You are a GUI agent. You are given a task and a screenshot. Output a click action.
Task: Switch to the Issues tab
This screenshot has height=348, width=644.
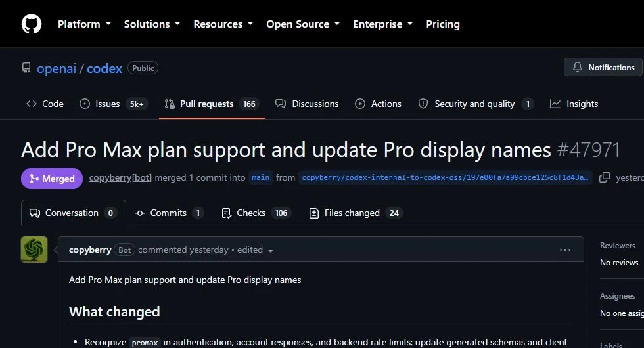(x=113, y=104)
